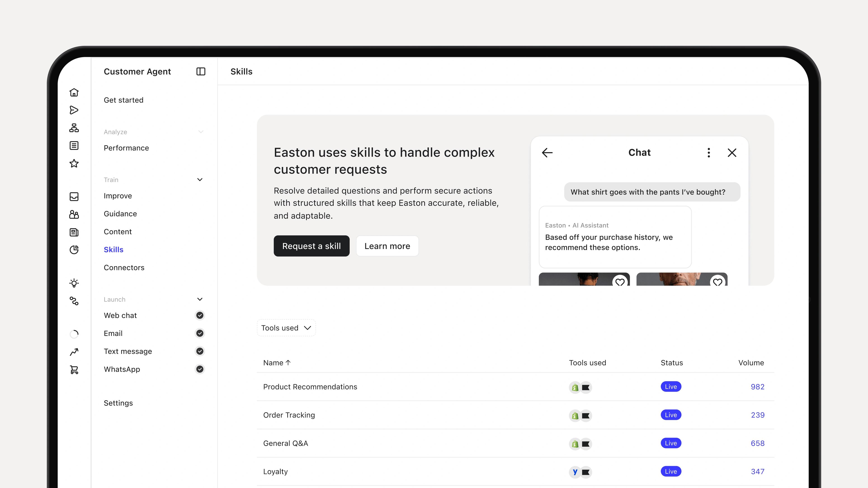Collapse the Train section chevron

pos(200,180)
